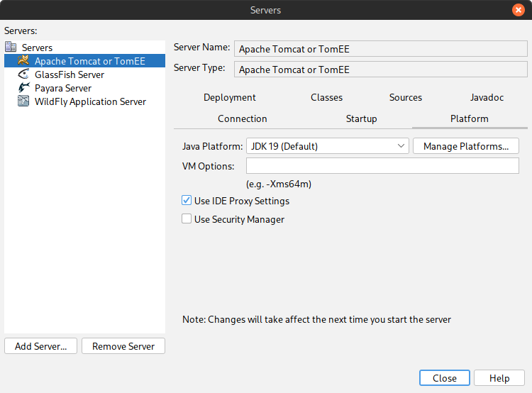The width and height of the screenshot is (532, 393).
Task: Click the Payara Server fish icon
Action: click(23, 87)
